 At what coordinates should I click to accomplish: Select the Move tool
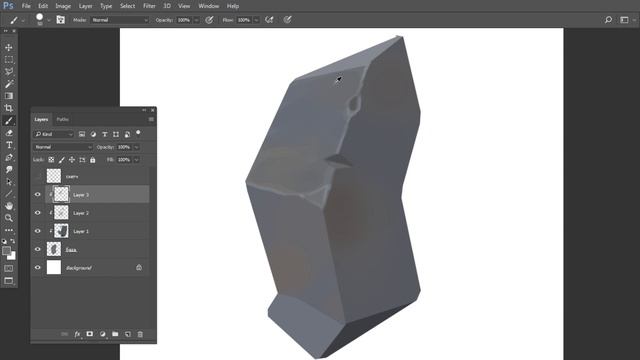(x=9, y=47)
